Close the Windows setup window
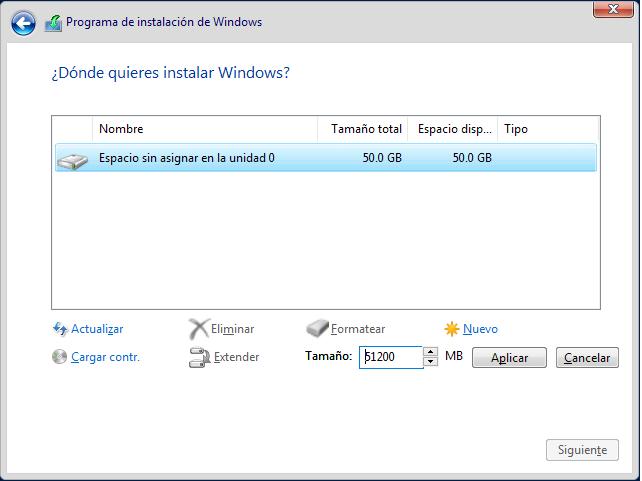The height and width of the screenshot is (481, 642). pos(613,9)
